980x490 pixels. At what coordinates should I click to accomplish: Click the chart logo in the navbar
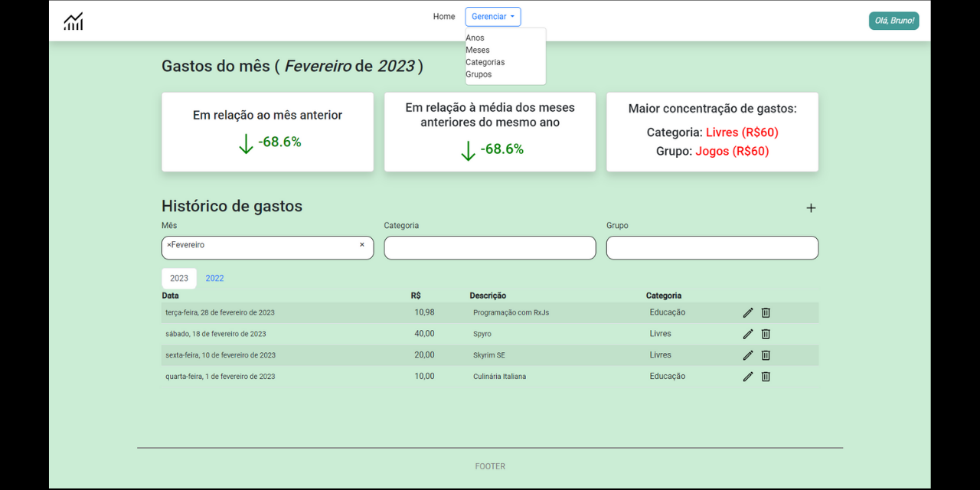(73, 21)
